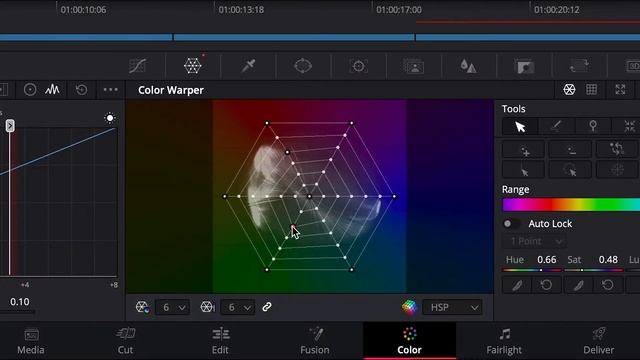Switch to the Deliver page
The image size is (640, 360).
(599, 341)
